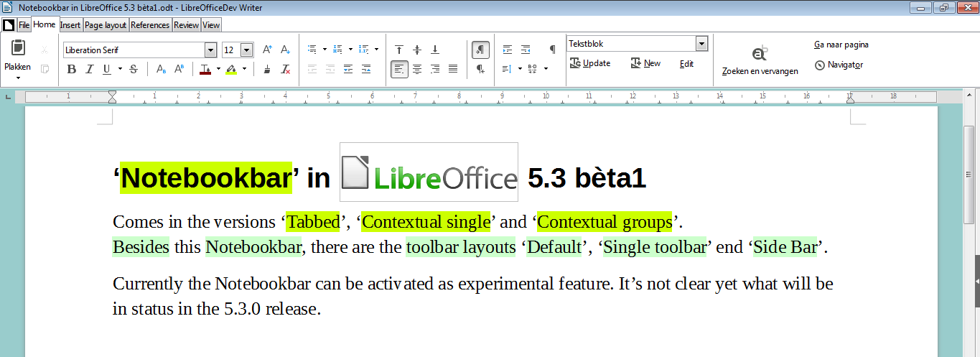Apply superscript formatting
Image resolution: width=980 pixels, height=357 pixels.
click(179, 69)
